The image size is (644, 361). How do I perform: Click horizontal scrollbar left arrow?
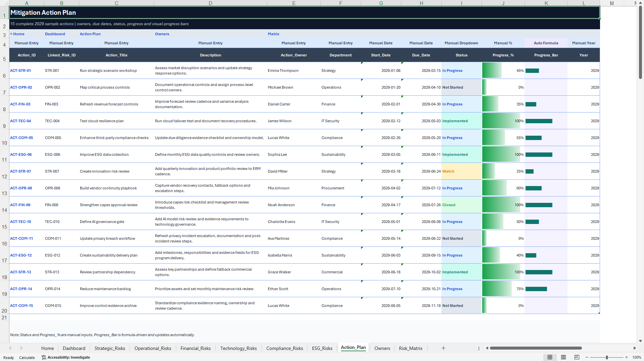(x=487, y=348)
